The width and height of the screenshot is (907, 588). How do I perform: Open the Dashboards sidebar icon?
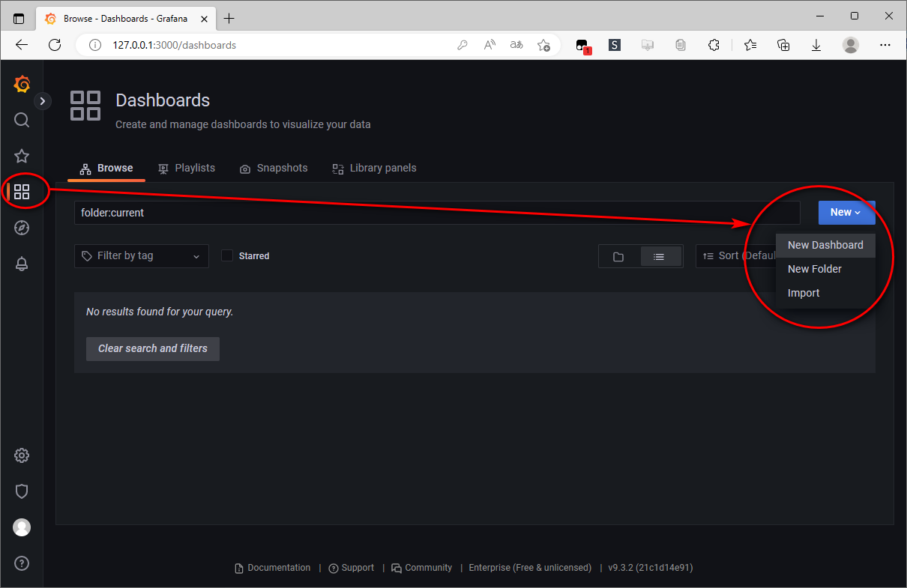click(22, 192)
